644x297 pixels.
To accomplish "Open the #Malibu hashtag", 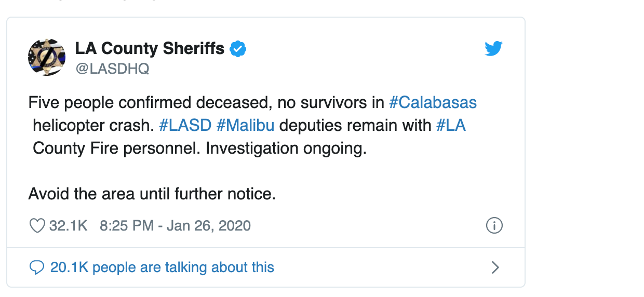I will point(246,126).
